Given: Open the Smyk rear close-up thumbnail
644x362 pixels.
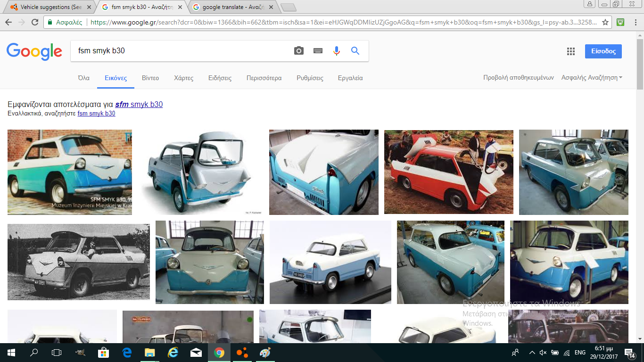Looking at the screenshot, I should tap(323, 172).
